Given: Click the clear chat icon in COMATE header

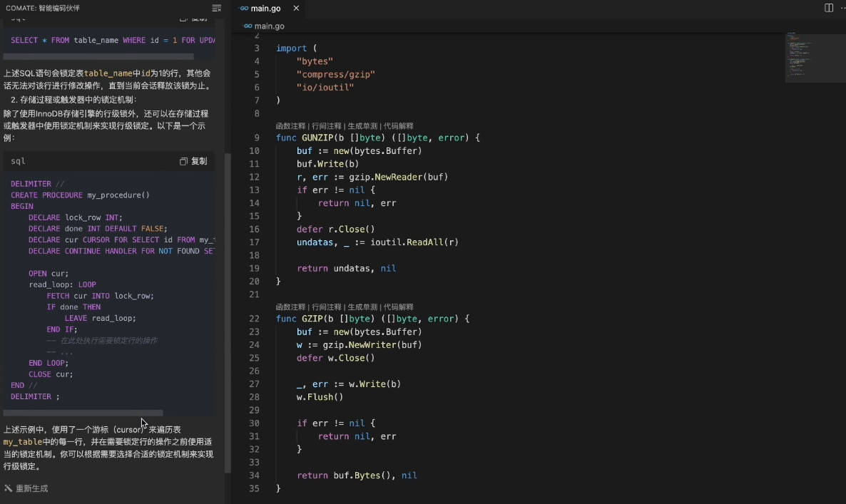Looking at the screenshot, I should pyautogui.click(x=217, y=8).
